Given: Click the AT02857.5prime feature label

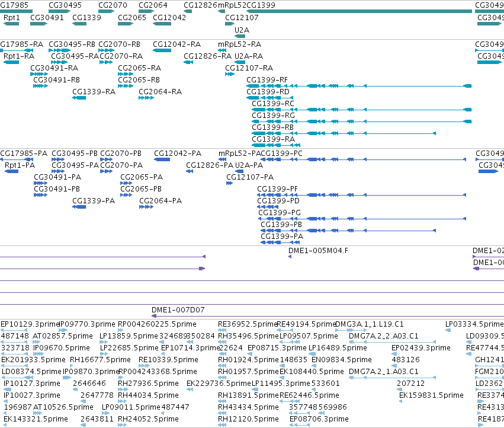Looking at the screenshot, I should [x=63, y=336].
